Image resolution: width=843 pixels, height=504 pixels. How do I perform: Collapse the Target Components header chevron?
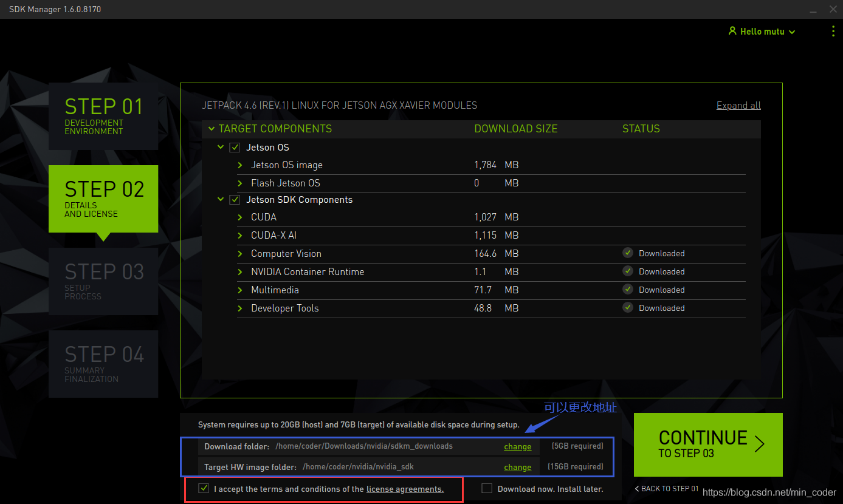click(212, 129)
